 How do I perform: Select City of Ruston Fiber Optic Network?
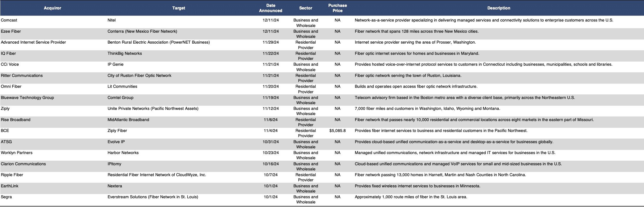pos(139,75)
